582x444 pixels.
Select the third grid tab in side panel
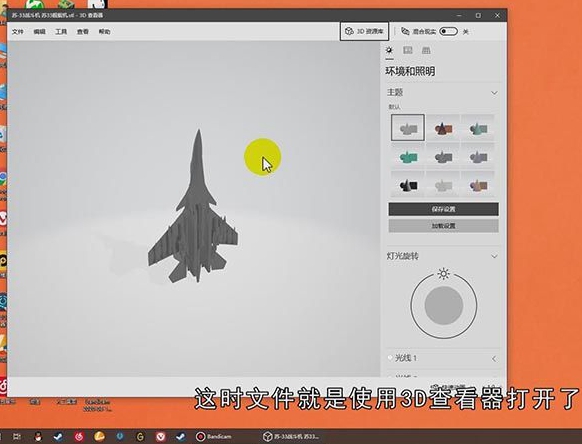click(426, 50)
